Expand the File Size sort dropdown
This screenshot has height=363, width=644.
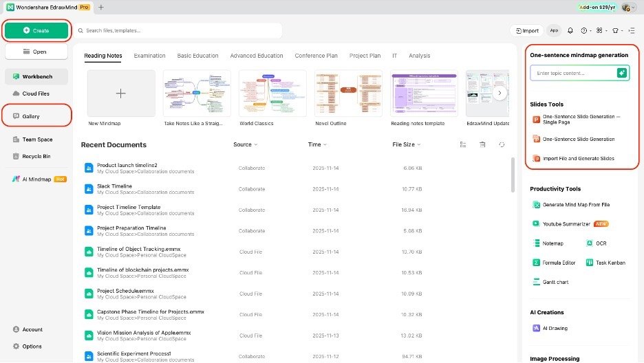coord(406,144)
